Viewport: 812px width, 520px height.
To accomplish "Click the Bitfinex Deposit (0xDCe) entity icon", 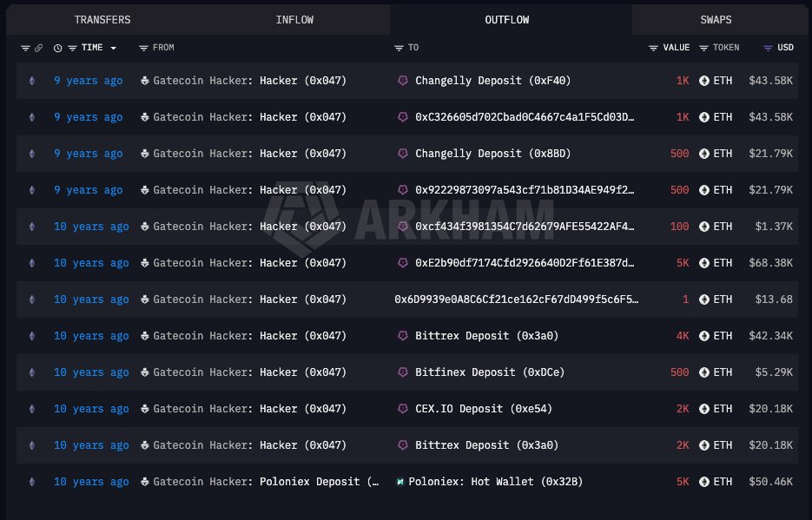I will click(x=402, y=372).
